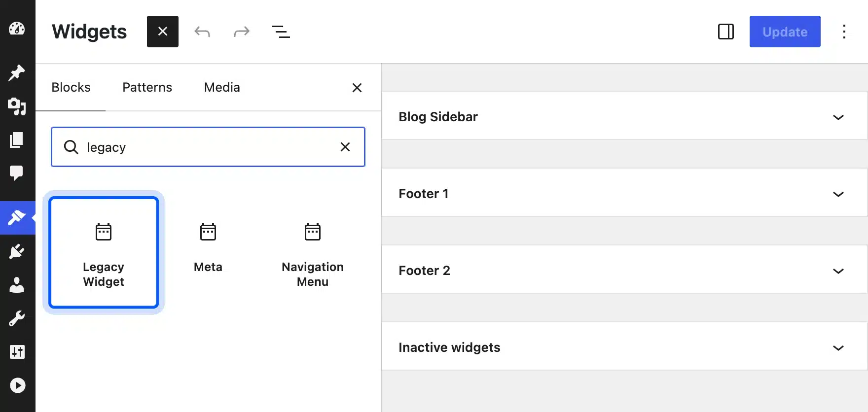Toggle the Settings sidebar panel icon
This screenshot has width=868, height=412.
(726, 32)
